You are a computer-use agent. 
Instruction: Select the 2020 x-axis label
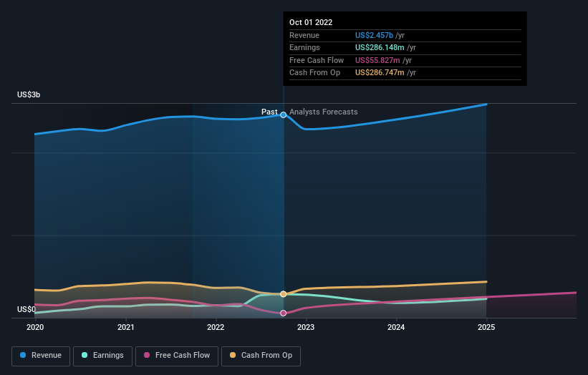click(x=35, y=328)
